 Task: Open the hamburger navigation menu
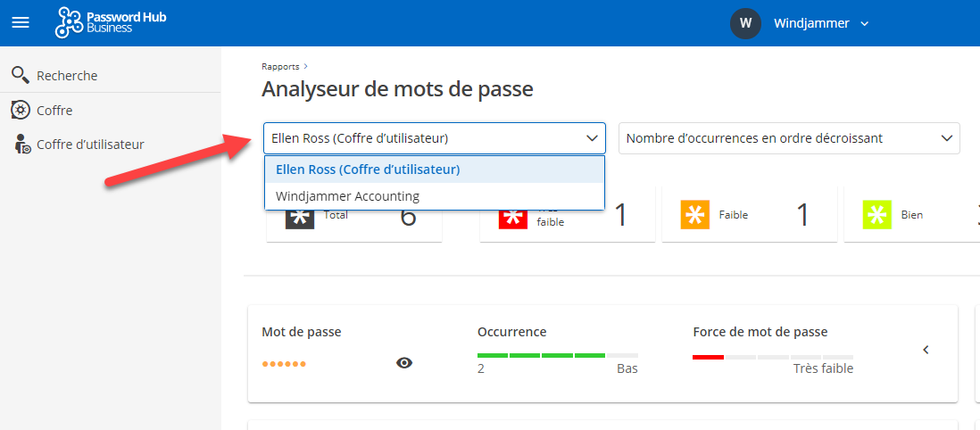point(20,23)
